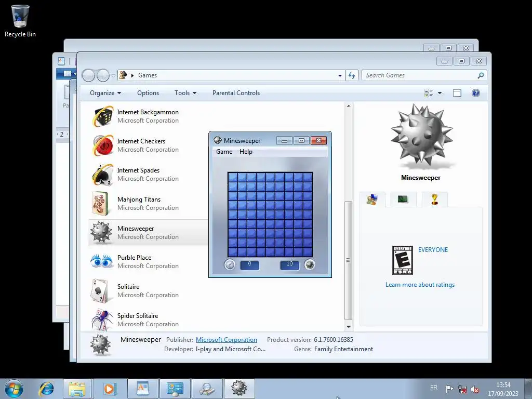Click the muted volume tray icon
Viewport: 532px width, 399px height.
[475, 389]
